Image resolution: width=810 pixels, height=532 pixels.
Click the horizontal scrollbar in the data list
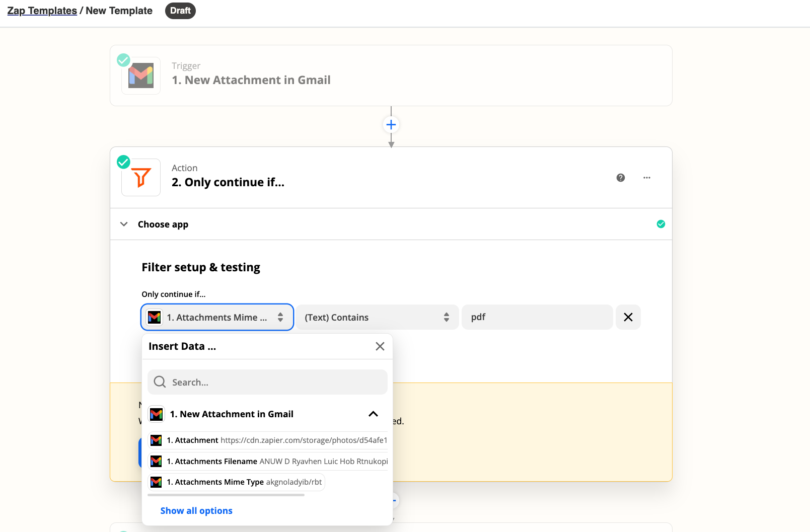point(226,495)
